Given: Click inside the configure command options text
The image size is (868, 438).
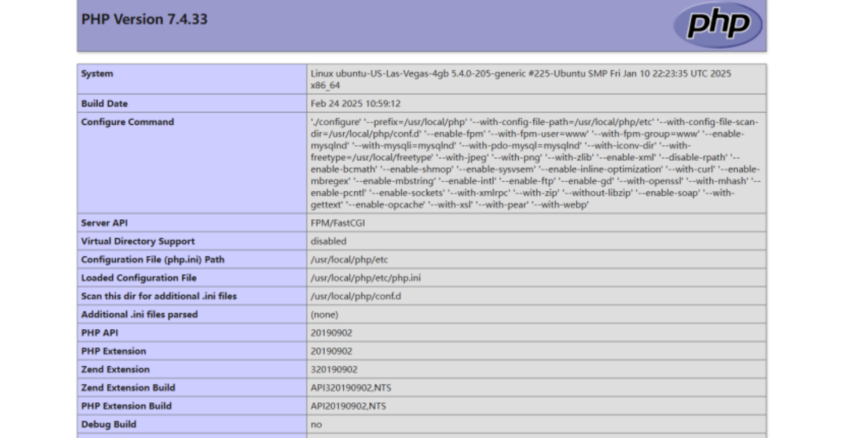Looking at the screenshot, I should 534,163.
